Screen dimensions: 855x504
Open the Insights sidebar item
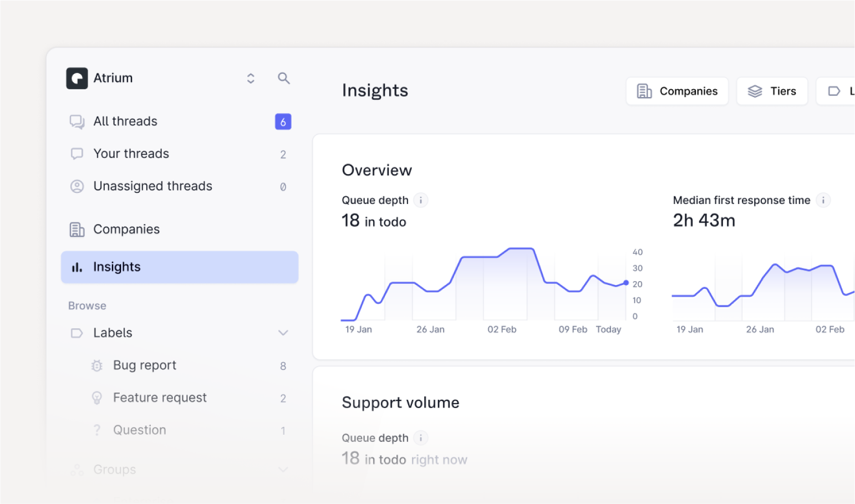179,267
